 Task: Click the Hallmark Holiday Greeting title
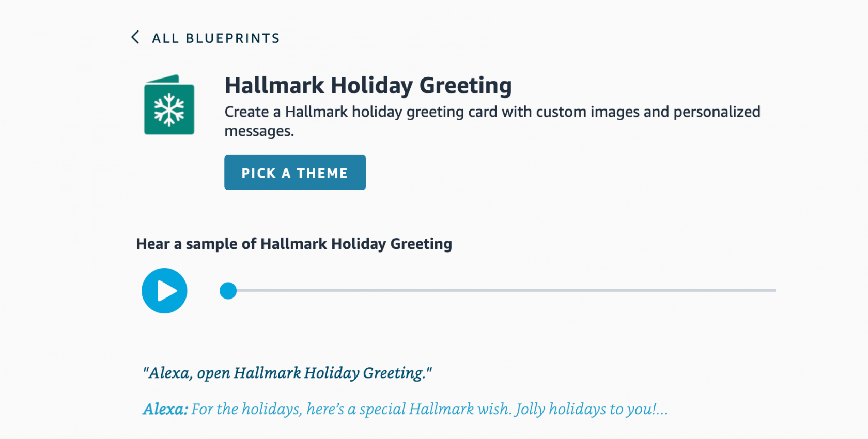tap(368, 86)
